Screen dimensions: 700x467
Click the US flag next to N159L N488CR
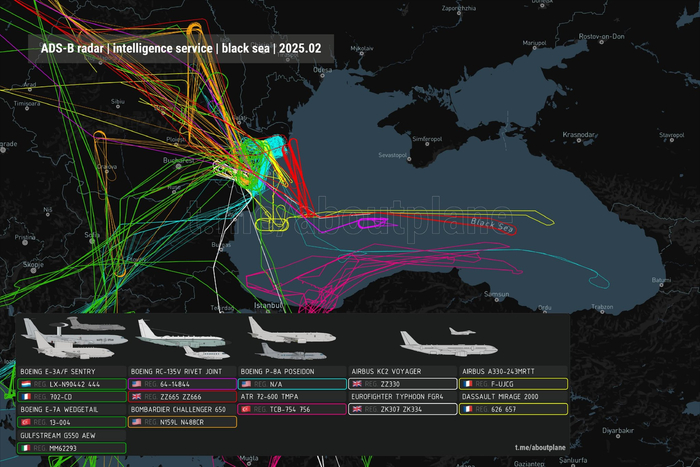click(137, 422)
